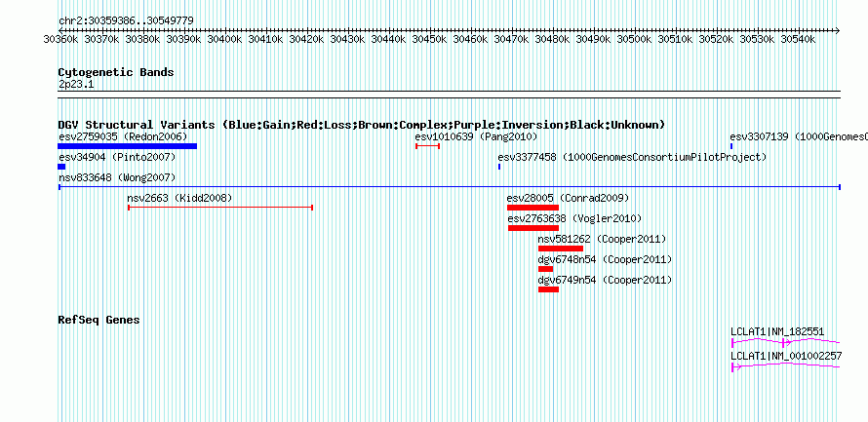Select the red esv2763638 loss bar

coord(533,228)
